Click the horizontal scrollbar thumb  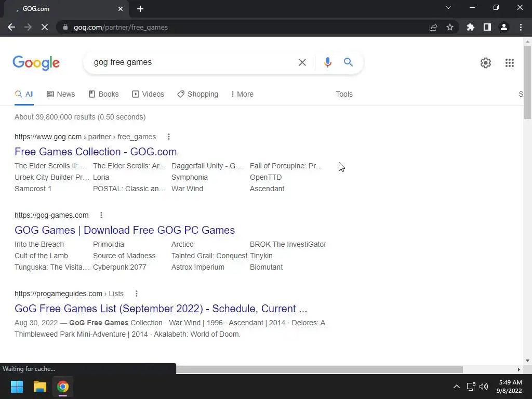pos(320,369)
